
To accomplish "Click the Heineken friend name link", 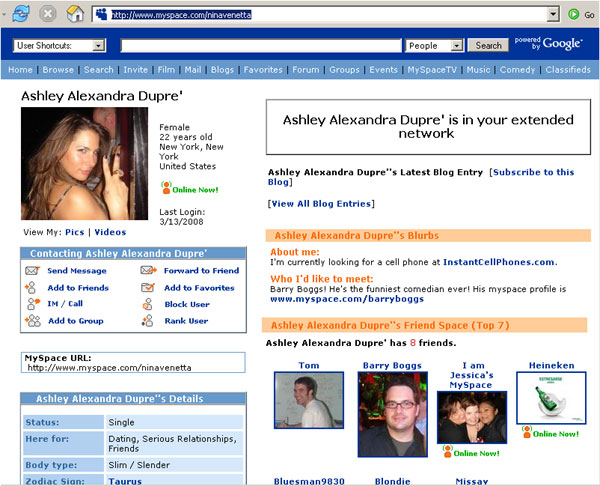I will (x=551, y=365).
